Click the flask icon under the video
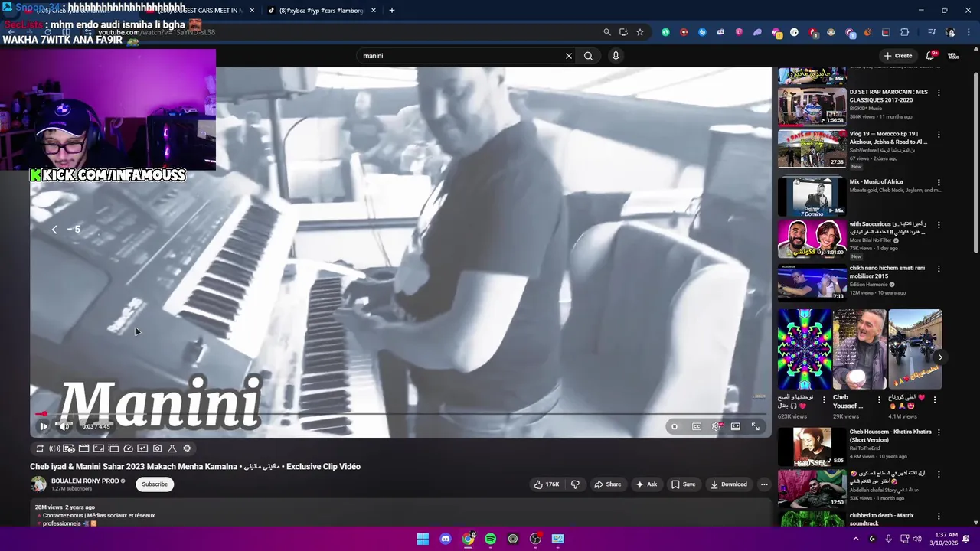Screen dimensions: 980x551 (x=171, y=448)
